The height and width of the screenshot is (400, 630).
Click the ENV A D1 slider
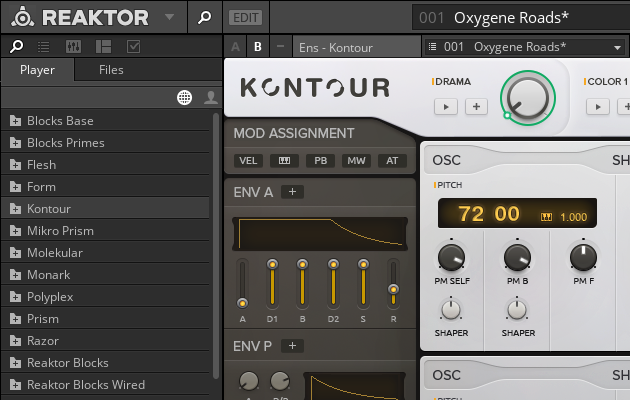272,284
